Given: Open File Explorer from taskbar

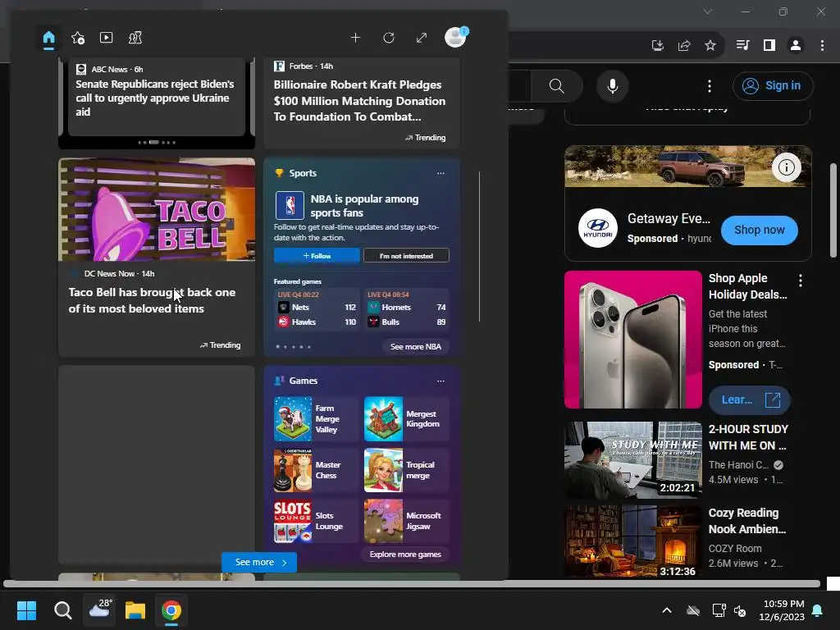Looking at the screenshot, I should tap(135, 610).
